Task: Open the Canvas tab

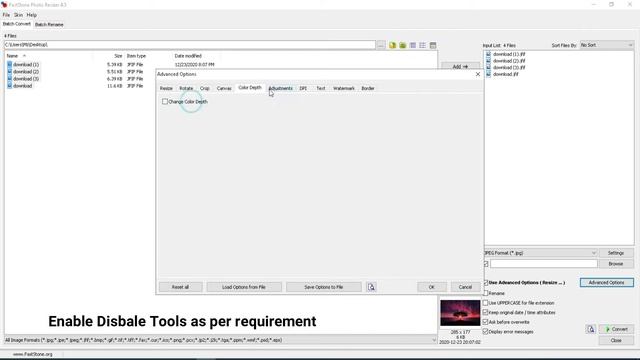Action: tap(224, 88)
